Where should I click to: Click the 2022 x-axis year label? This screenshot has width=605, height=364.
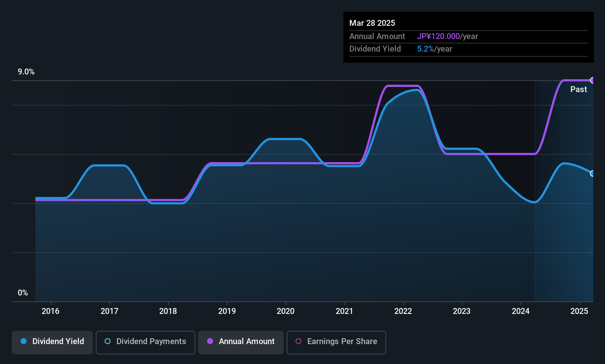(403, 311)
